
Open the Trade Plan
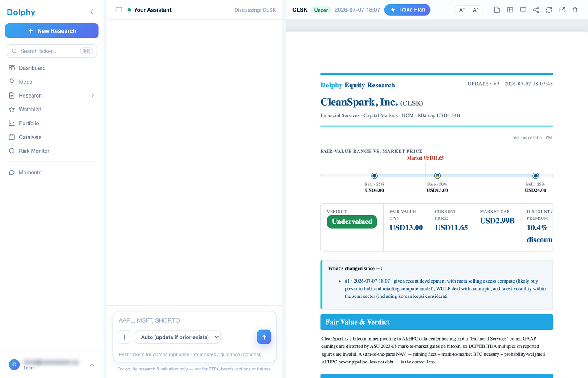(x=407, y=10)
